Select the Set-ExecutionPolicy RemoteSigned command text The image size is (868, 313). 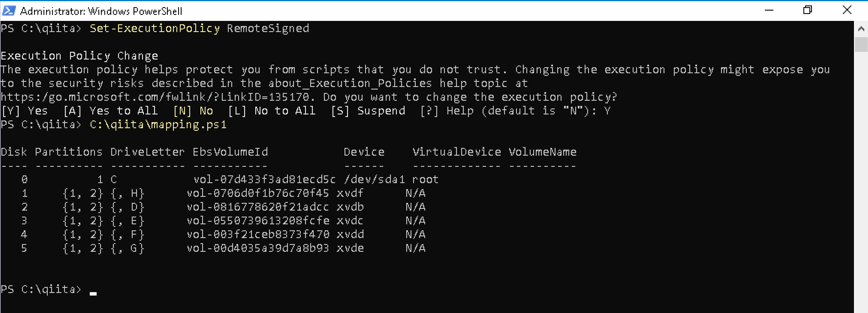click(x=199, y=28)
